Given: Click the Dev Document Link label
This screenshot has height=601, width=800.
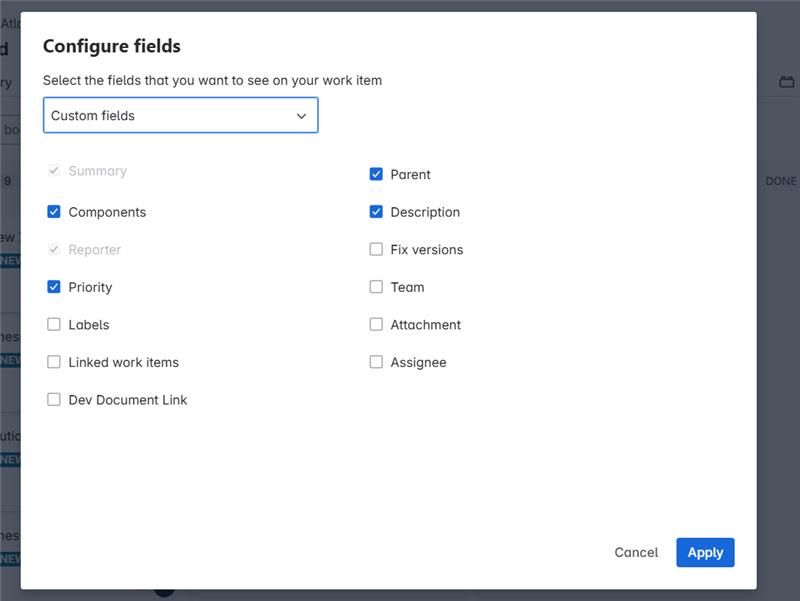Looking at the screenshot, I should click(x=128, y=400).
